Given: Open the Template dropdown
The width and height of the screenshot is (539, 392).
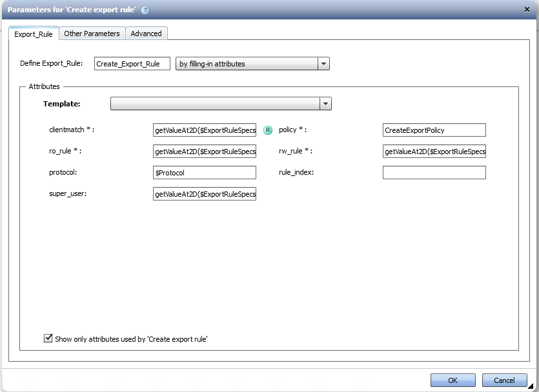Looking at the screenshot, I should 219,103.
